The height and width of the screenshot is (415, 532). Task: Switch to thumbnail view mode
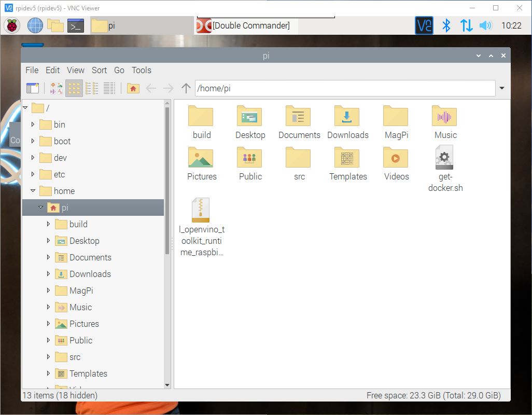pos(56,88)
